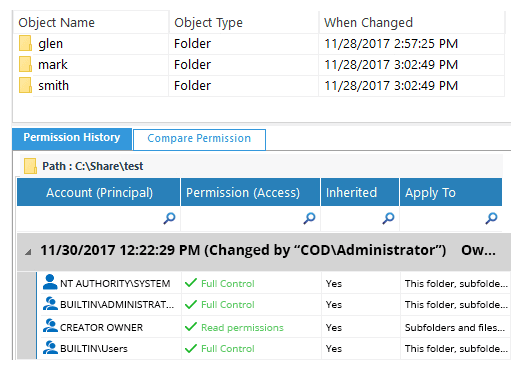Image resolution: width=520 pixels, height=382 pixels.
Task: Click the smith folder icon
Action: pyautogui.click(x=25, y=86)
